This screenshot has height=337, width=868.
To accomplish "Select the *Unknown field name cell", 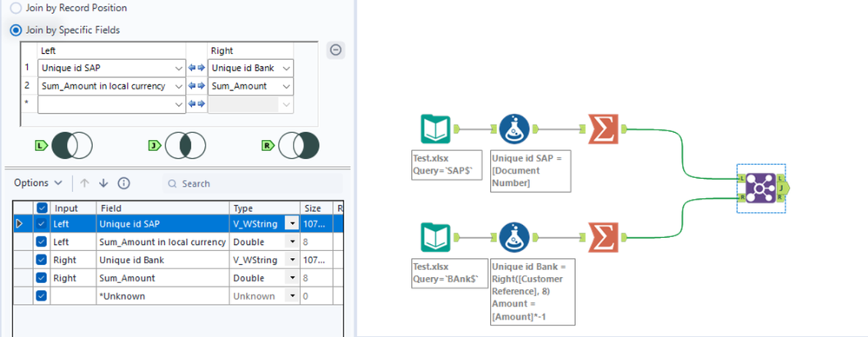I will tap(163, 296).
